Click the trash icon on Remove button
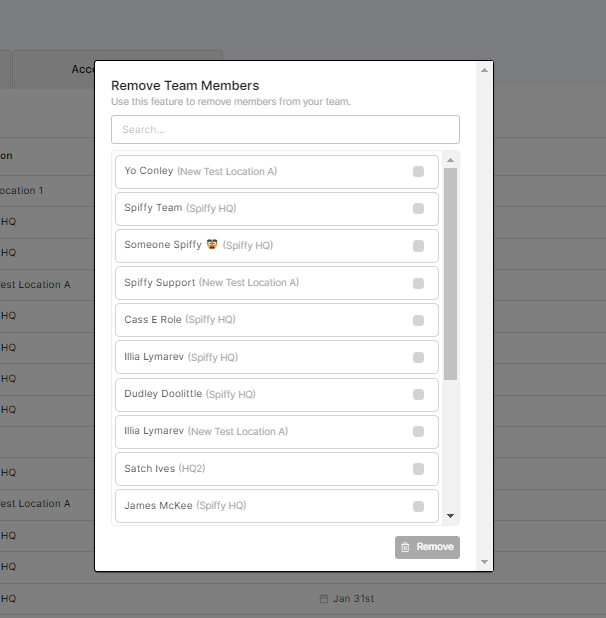This screenshot has width=606, height=618. coord(405,547)
